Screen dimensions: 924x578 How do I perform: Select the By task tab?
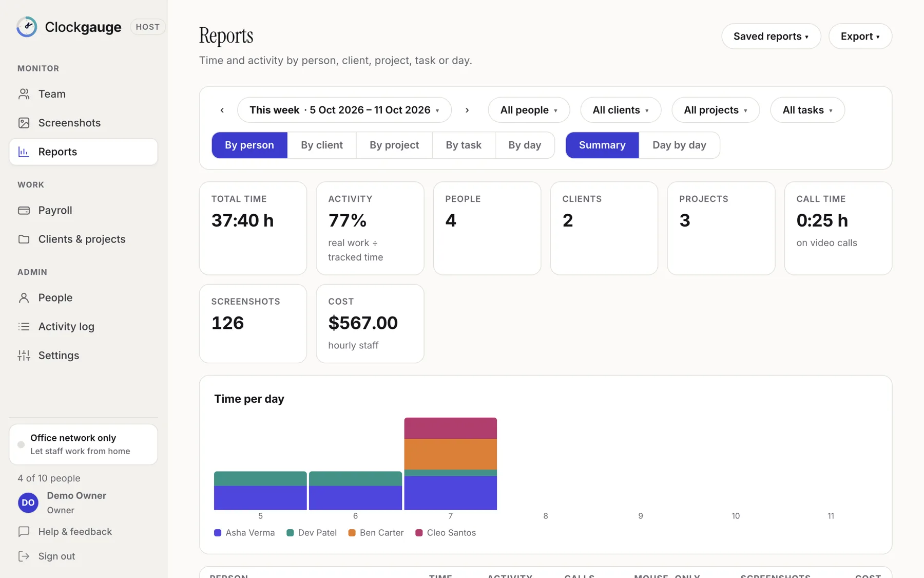[464, 145]
